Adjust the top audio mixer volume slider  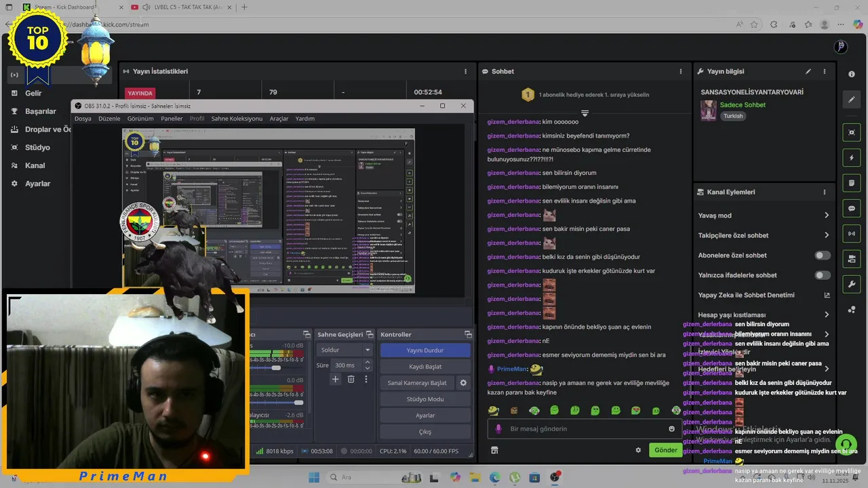coord(276,368)
